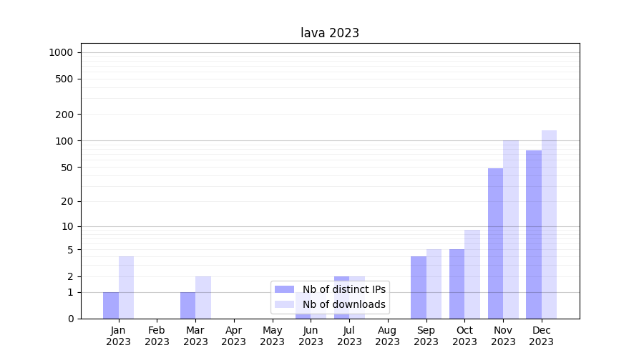Click the 'Aug 2023' x-axis label
This screenshot has width=644, height=358.
pos(387,336)
